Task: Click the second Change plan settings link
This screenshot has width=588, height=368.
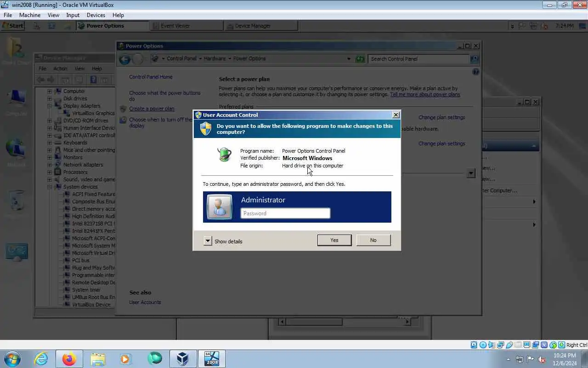Action: point(441,144)
